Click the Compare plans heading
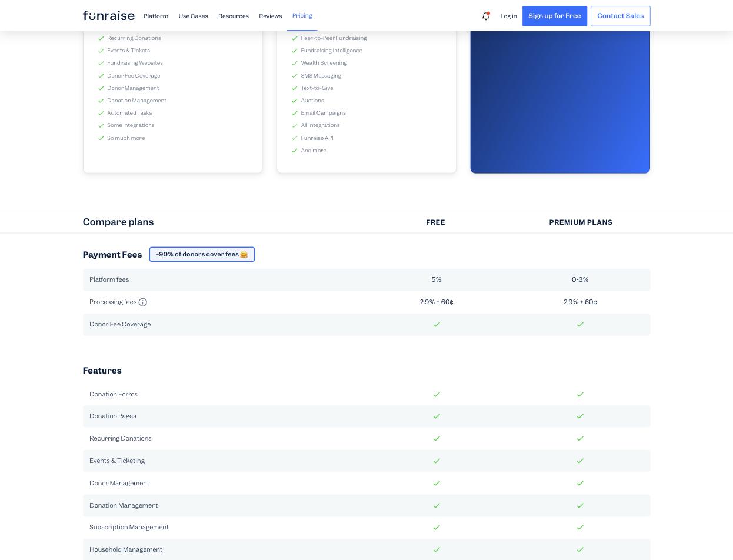Image resolution: width=733 pixels, height=560 pixels. coord(118,222)
